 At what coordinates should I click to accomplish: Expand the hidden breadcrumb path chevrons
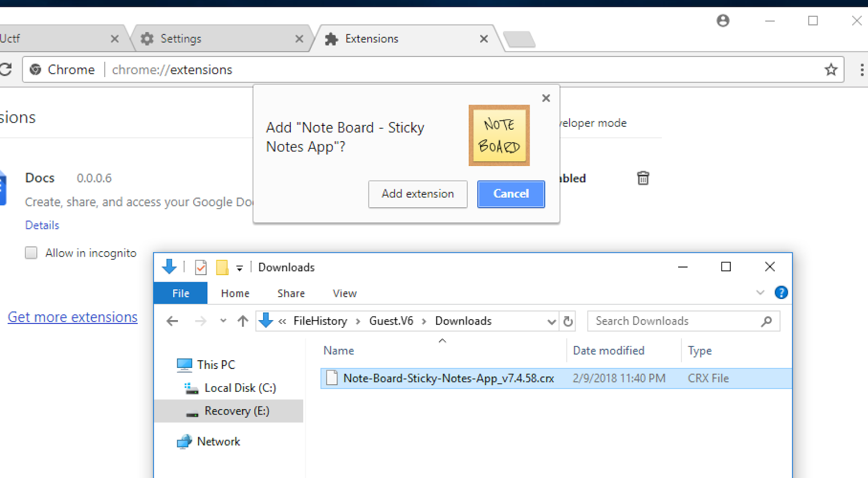pyautogui.click(x=282, y=321)
